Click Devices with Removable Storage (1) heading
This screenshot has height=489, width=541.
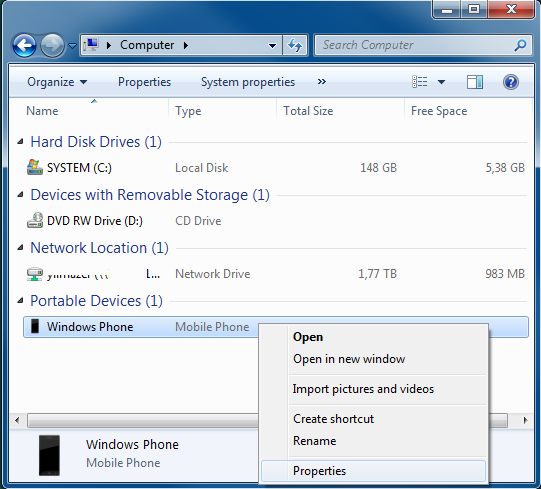point(150,195)
